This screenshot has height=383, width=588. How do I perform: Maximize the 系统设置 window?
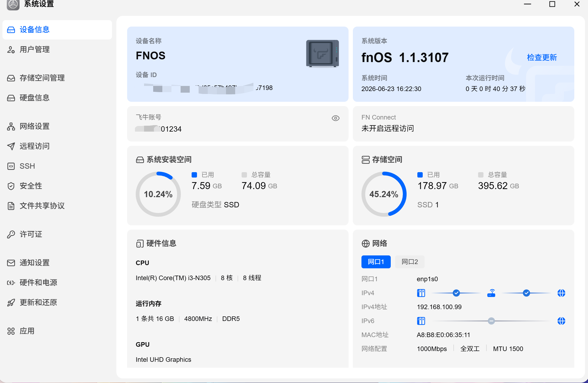point(552,4)
